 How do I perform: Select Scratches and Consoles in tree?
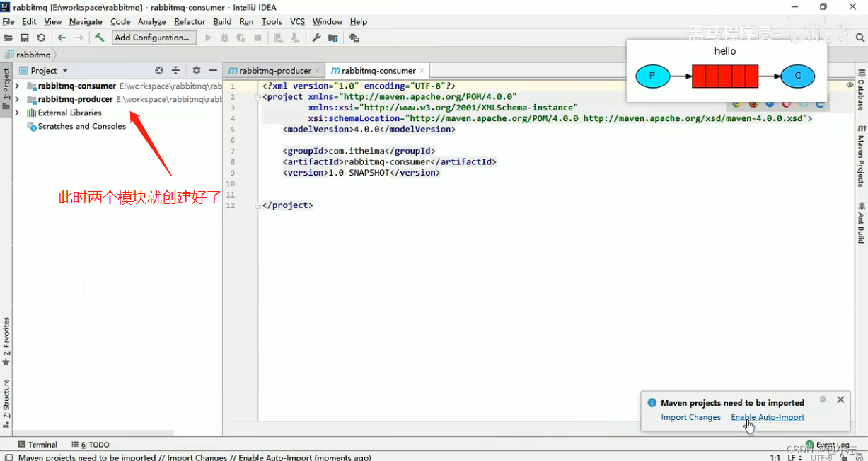tap(81, 126)
